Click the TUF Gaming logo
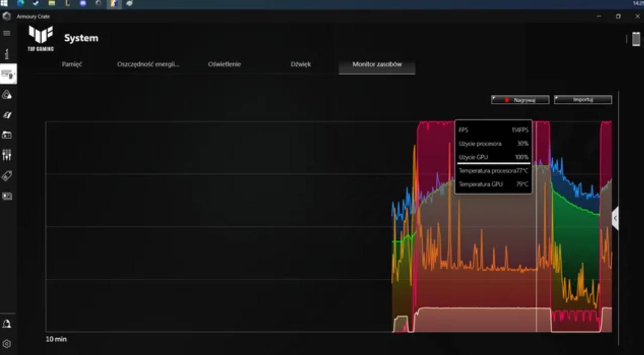 [x=41, y=38]
